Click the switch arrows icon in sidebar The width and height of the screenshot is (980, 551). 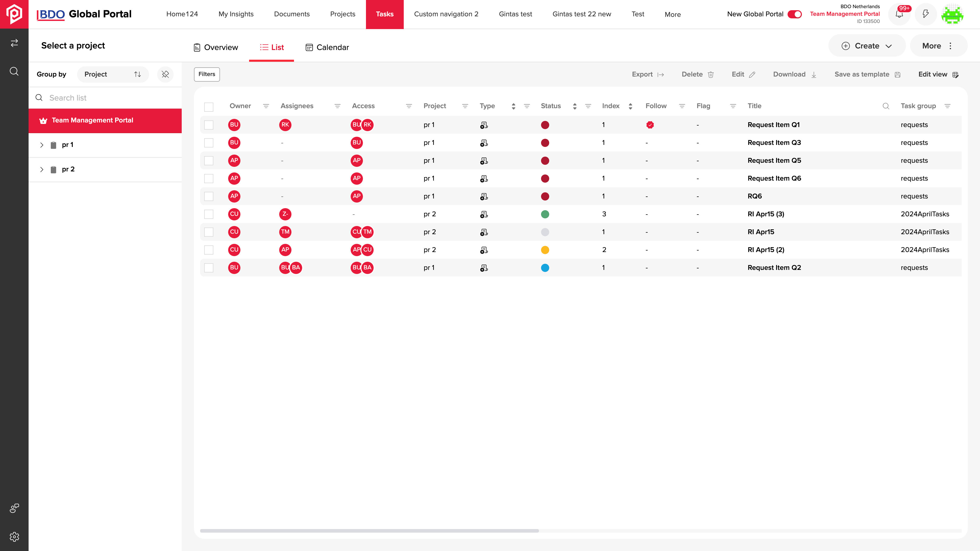click(x=14, y=43)
